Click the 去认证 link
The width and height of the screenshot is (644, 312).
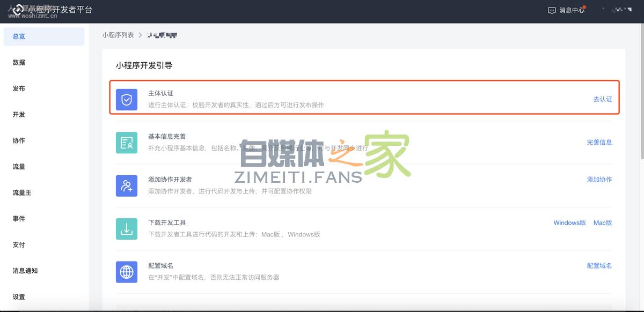(x=602, y=99)
